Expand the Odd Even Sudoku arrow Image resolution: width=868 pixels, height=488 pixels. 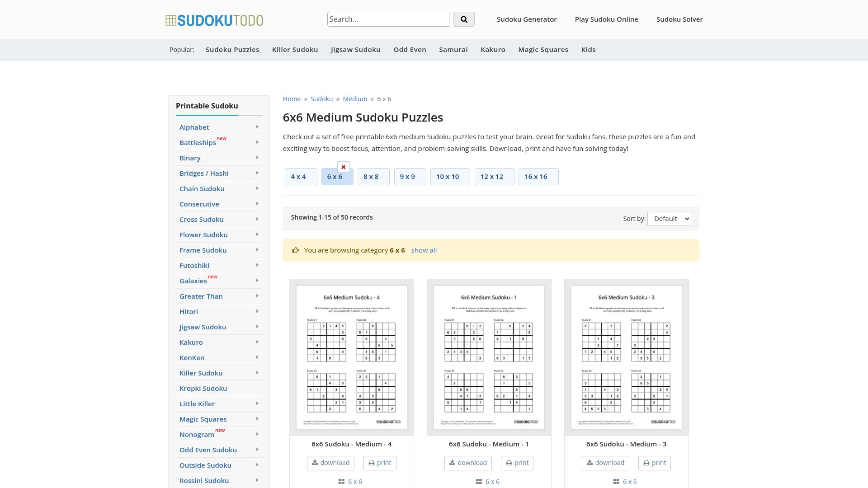point(257,450)
